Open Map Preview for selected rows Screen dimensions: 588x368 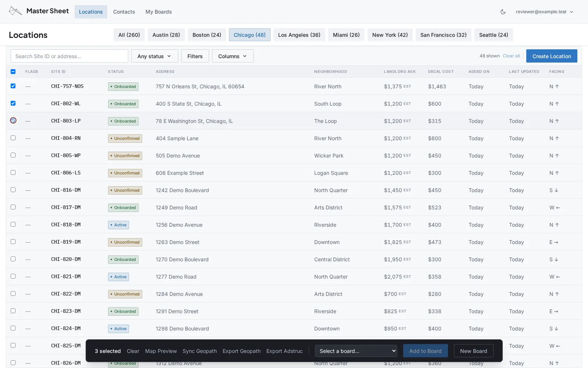click(x=161, y=351)
